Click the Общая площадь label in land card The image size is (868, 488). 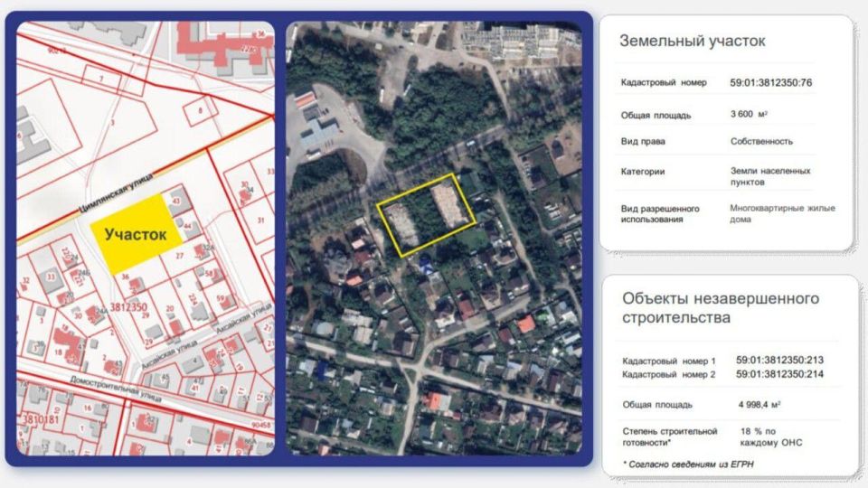tap(656, 115)
